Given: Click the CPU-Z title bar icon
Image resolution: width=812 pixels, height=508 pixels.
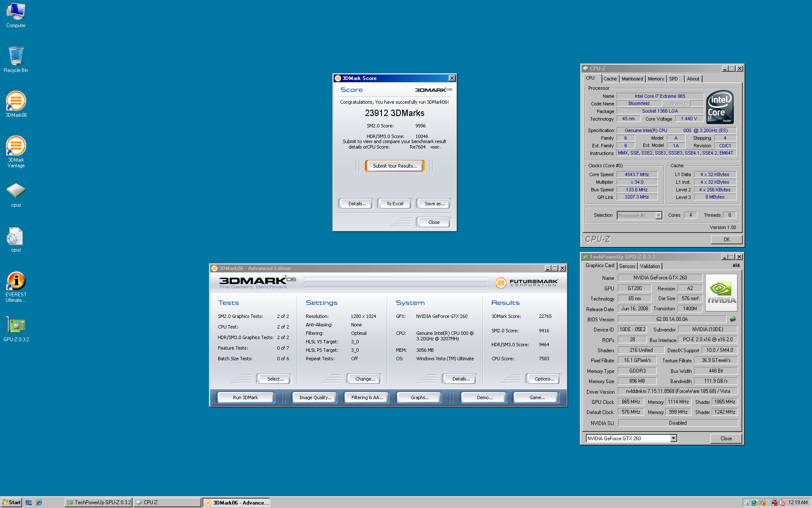Looking at the screenshot, I should (x=586, y=68).
